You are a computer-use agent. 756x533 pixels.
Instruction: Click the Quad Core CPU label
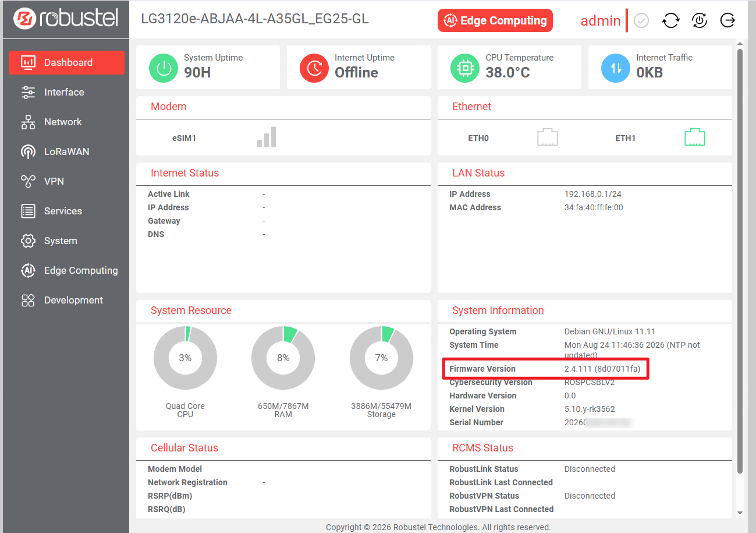185,410
